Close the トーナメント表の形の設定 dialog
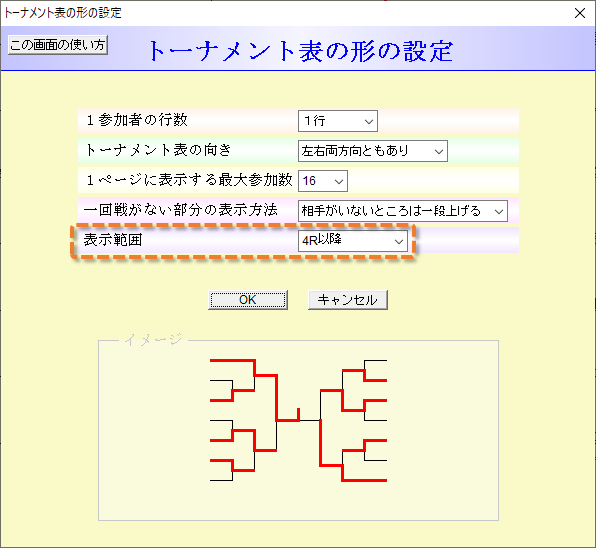 click(580, 13)
